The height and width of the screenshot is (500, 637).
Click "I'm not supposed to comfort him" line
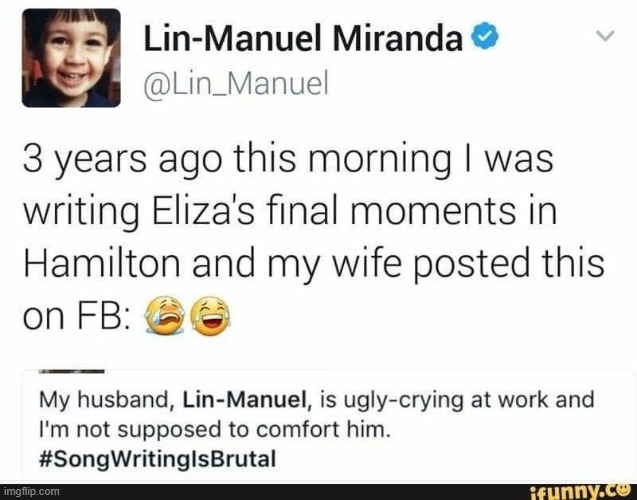(214, 429)
